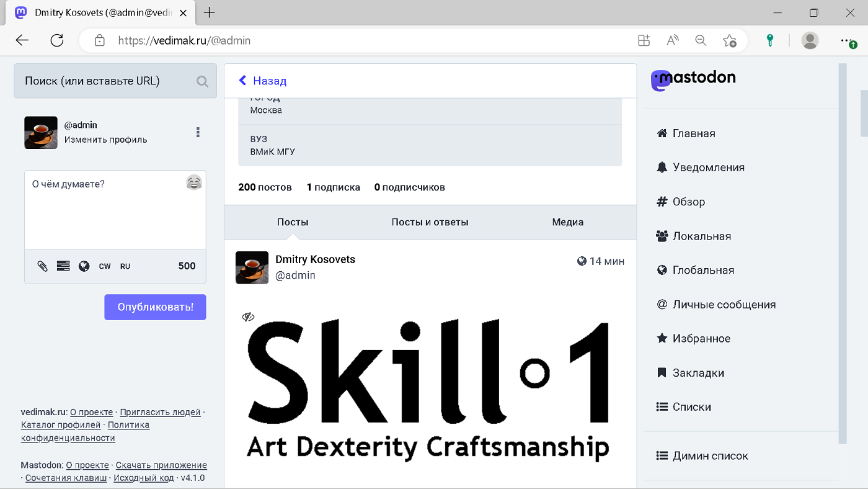The image size is (868, 489).
Task: View site information lock icon
Action: click(99, 40)
